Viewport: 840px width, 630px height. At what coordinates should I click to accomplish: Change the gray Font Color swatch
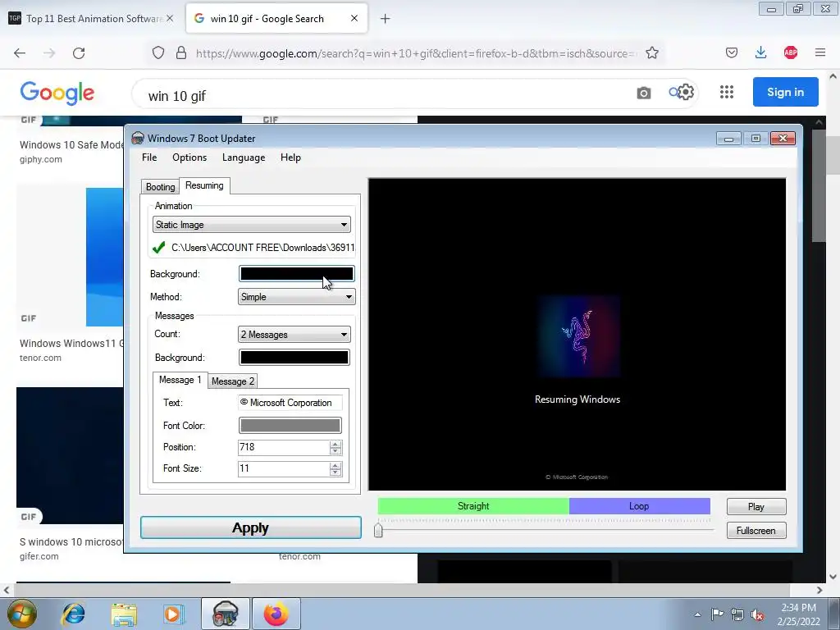[x=290, y=426]
